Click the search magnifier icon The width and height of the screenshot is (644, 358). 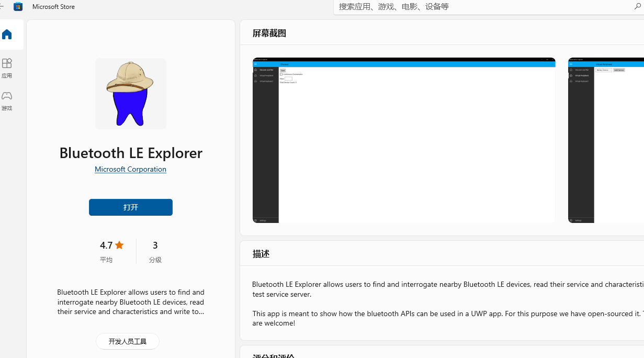[x=638, y=7]
